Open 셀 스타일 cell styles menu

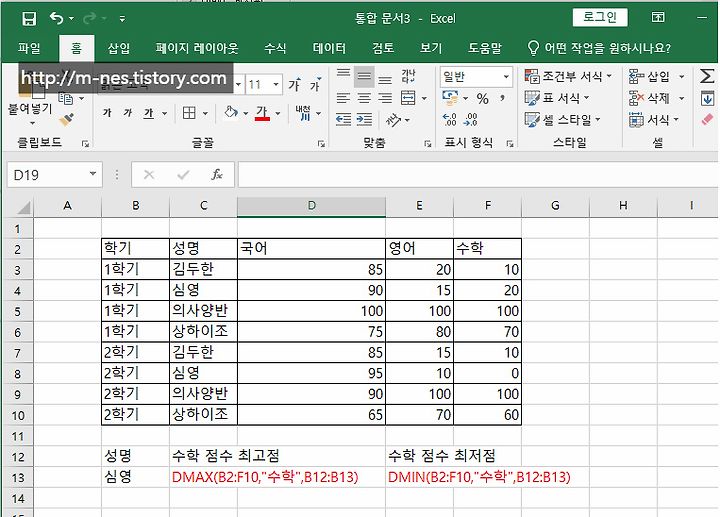[x=562, y=120]
